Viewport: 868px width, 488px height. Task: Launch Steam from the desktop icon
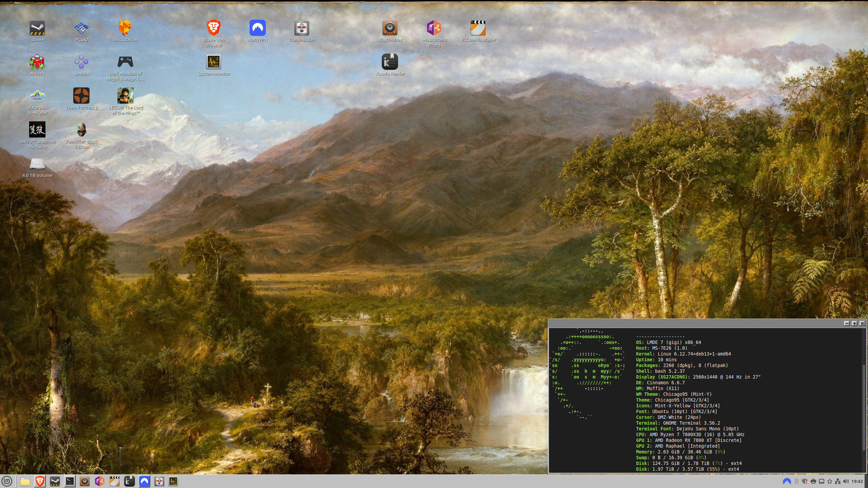(37, 28)
